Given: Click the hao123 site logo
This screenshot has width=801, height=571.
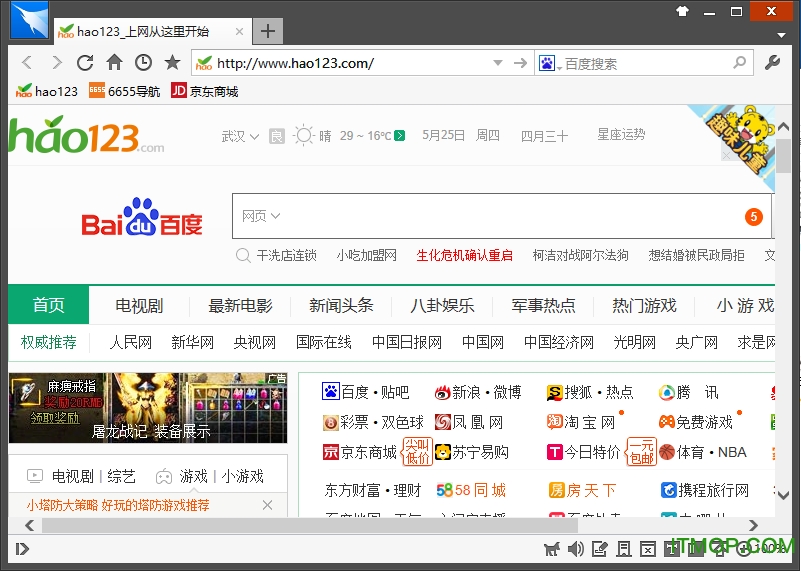Looking at the screenshot, I should (87, 135).
